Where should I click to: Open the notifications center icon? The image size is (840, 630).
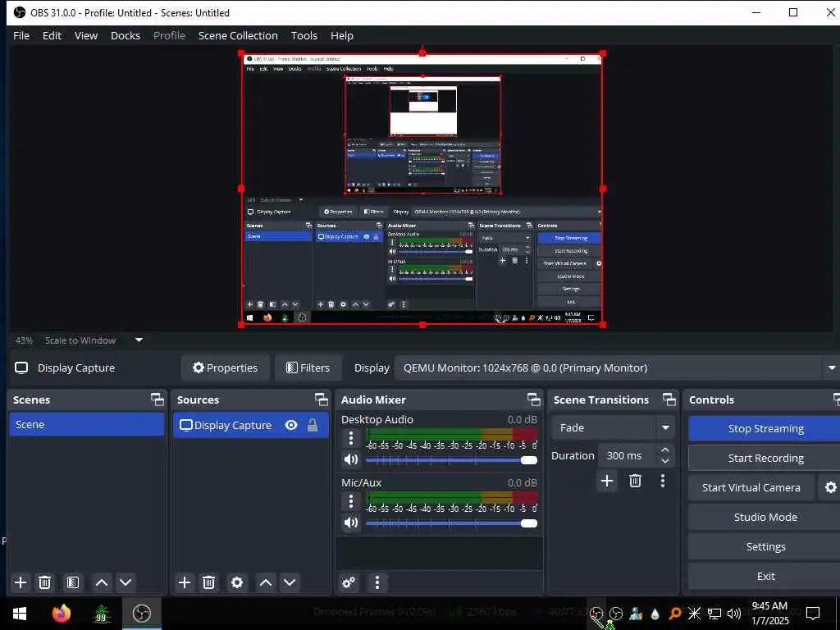coord(813,614)
